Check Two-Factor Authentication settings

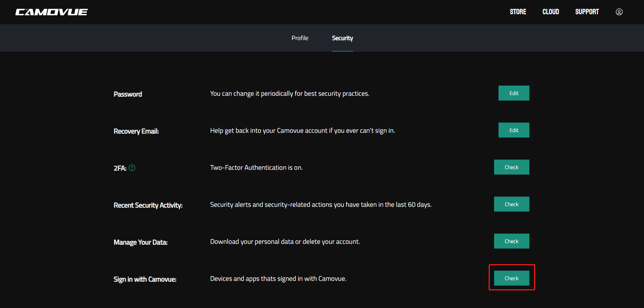click(x=511, y=167)
